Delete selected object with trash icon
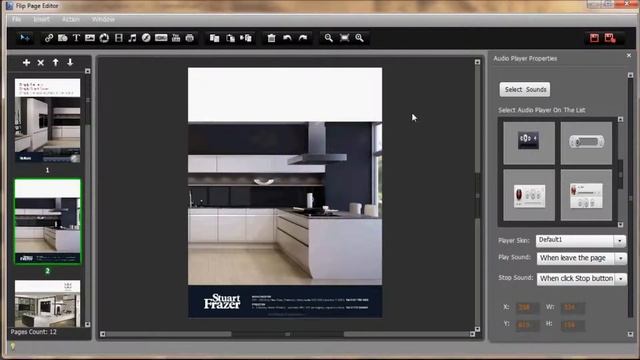 pyautogui.click(x=271, y=38)
